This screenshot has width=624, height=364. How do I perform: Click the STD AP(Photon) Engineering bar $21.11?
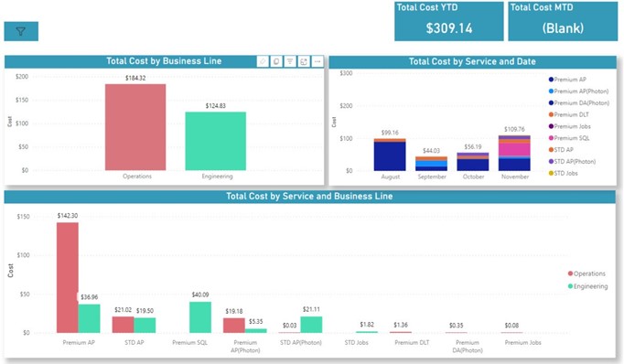[311, 325]
